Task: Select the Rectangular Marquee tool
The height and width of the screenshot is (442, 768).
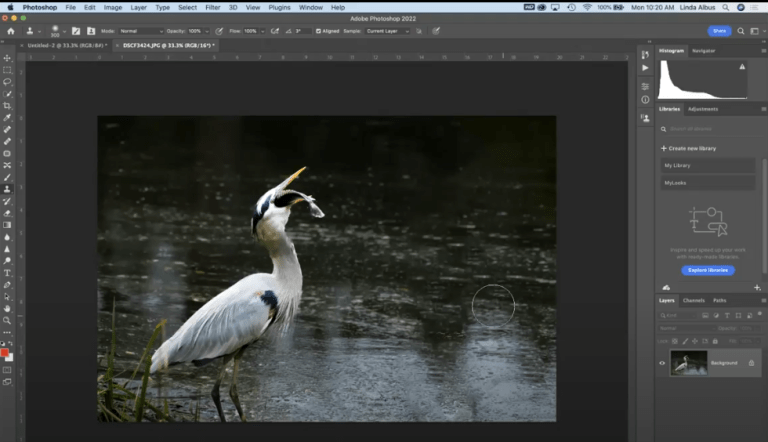Action: pyautogui.click(x=7, y=70)
